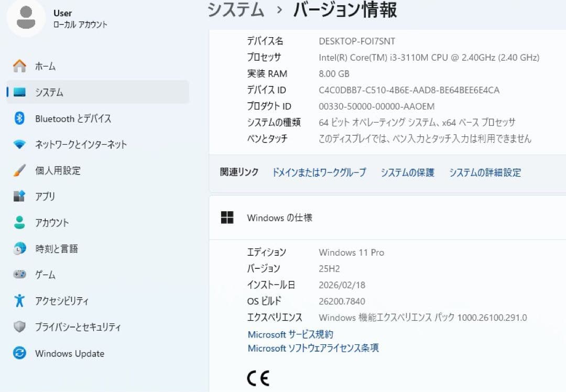The height and width of the screenshot is (392, 566).
Task: Click the Apps icon in sidebar
Action: coord(19,196)
